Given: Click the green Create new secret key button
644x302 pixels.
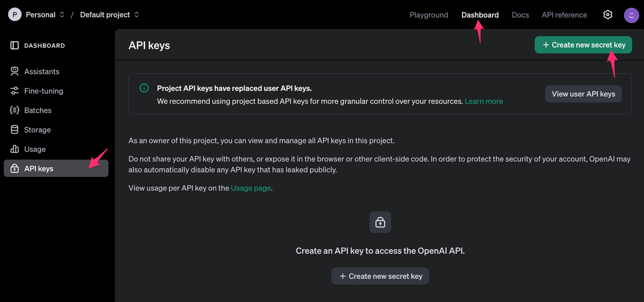Looking at the screenshot, I should [583, 45].
